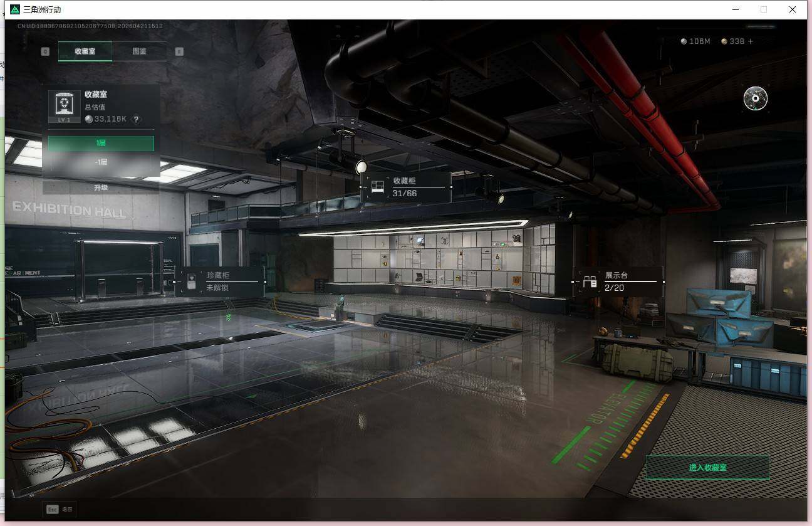812x526 pixels.
Task: Open the 图鉴 tab
Action: point(139,51)
